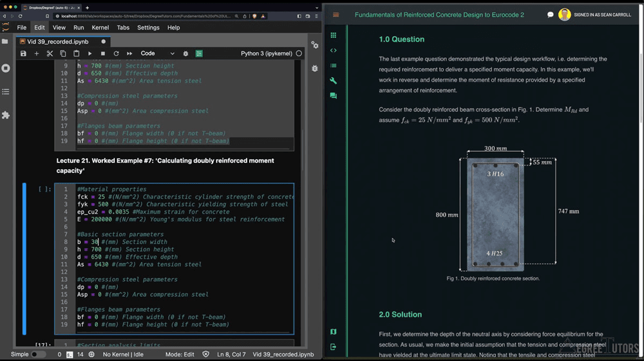The height and width of the screenshot is (361, 644).
Task: Restart kernel and run all cells
Action: tap(129, 53)
